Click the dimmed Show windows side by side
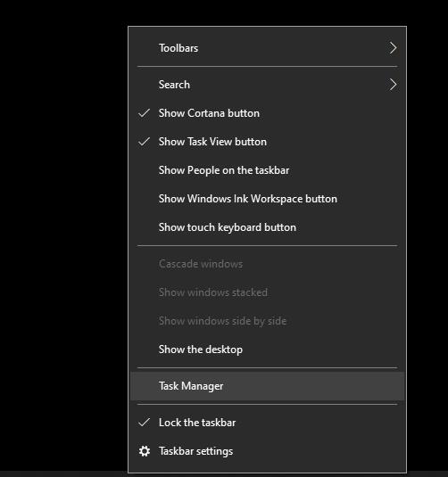 [x=267, y=321]
